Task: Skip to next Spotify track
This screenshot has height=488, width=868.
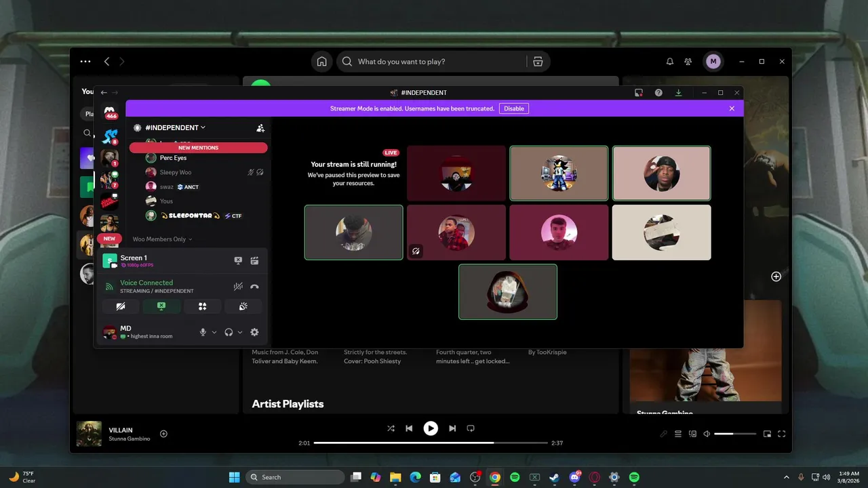Action: [x=452, y=428]
